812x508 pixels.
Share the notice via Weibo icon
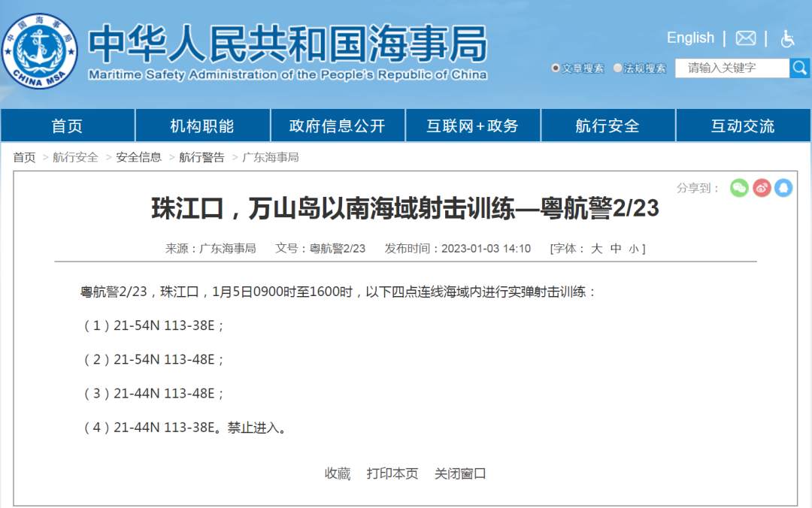762,188
